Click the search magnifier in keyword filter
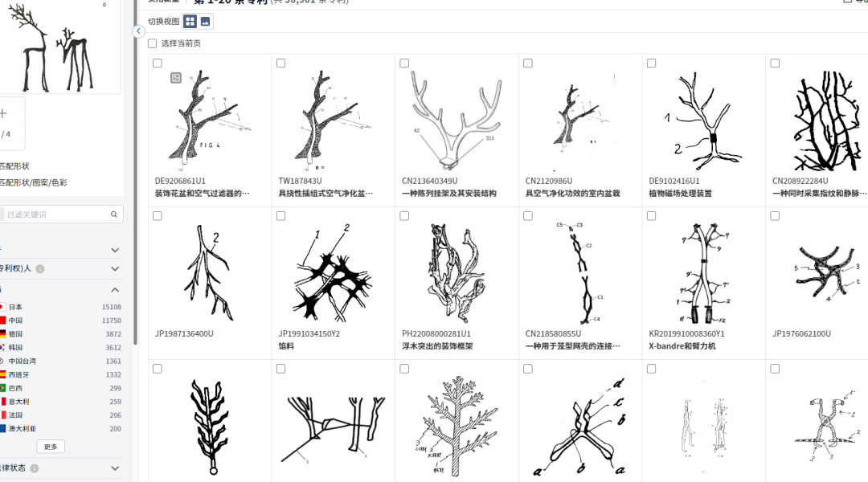This screenshot has width=868, height=482. [113, 214]
